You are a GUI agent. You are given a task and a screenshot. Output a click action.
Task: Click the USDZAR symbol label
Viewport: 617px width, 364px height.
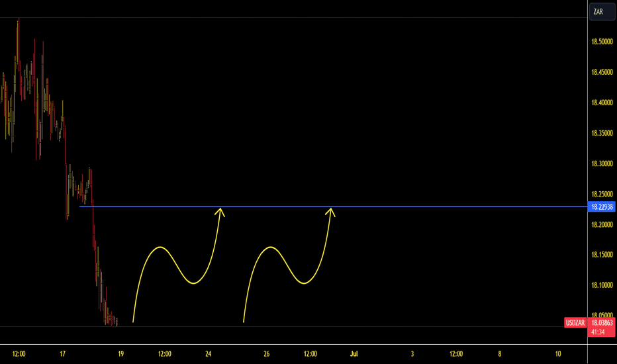[575, 323]
